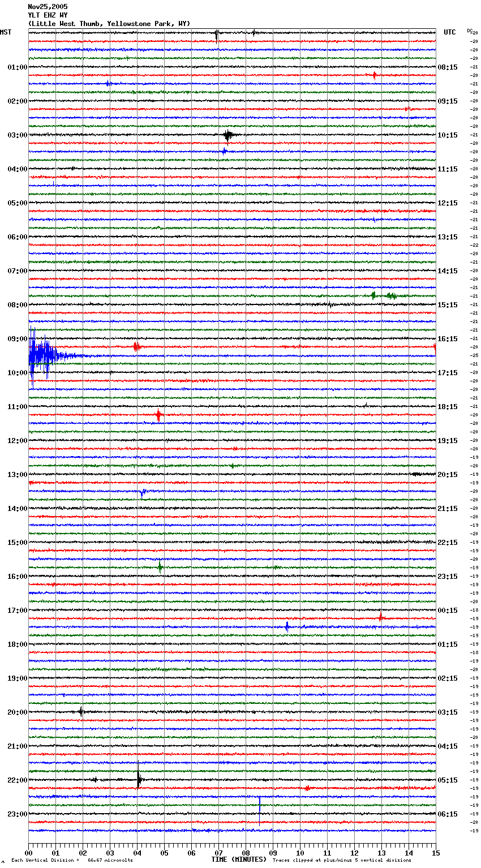Select the 03:00 MST time label
This screenshot has width=481, height=868.
(x=17, y=135)
